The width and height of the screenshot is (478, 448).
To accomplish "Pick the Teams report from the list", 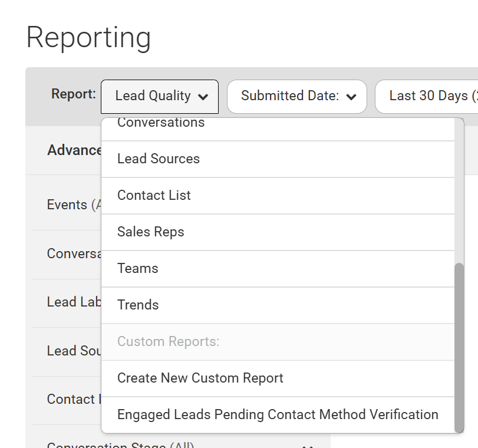I will point(138,268).
